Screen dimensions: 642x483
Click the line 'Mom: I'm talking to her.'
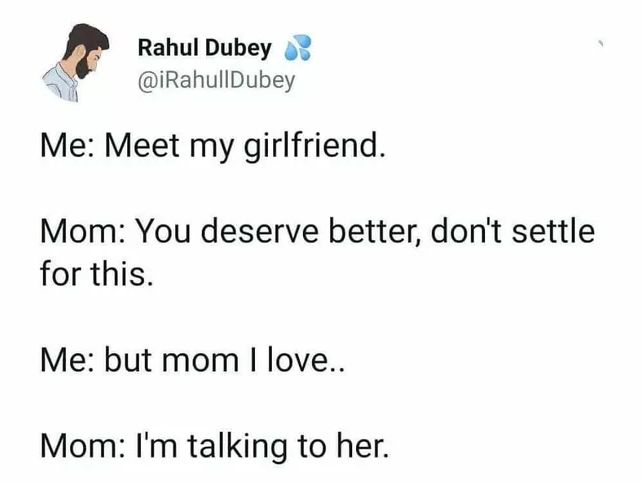click(214, 446)
